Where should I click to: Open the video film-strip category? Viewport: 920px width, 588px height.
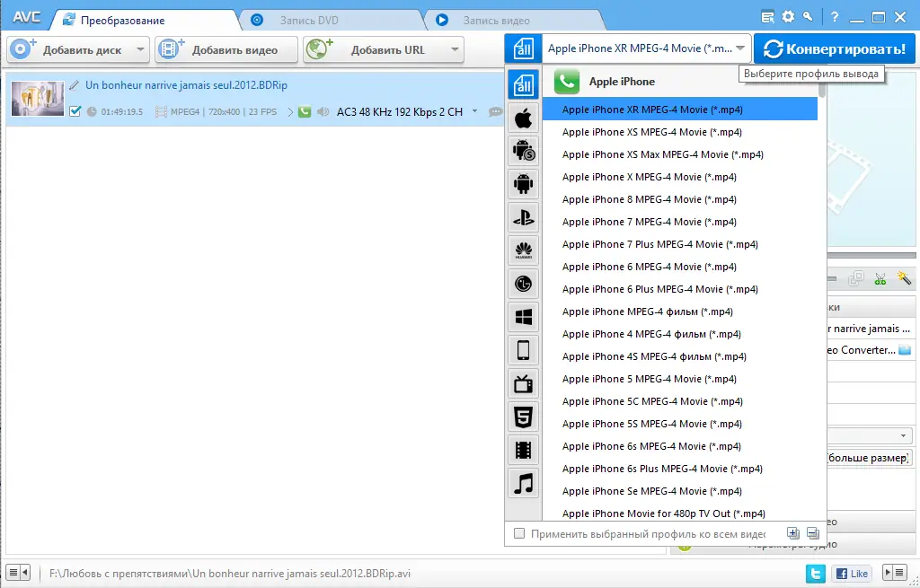(x=523, y=451)
